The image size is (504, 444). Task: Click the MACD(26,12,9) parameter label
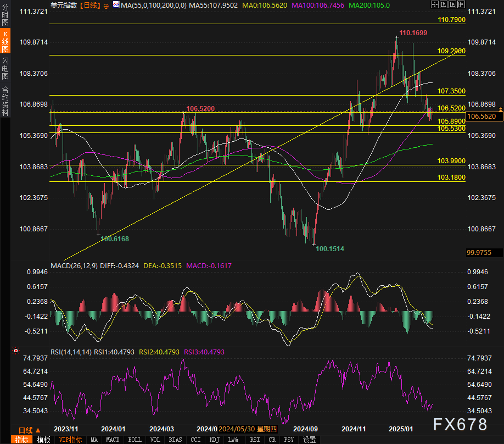coord(75,265)
